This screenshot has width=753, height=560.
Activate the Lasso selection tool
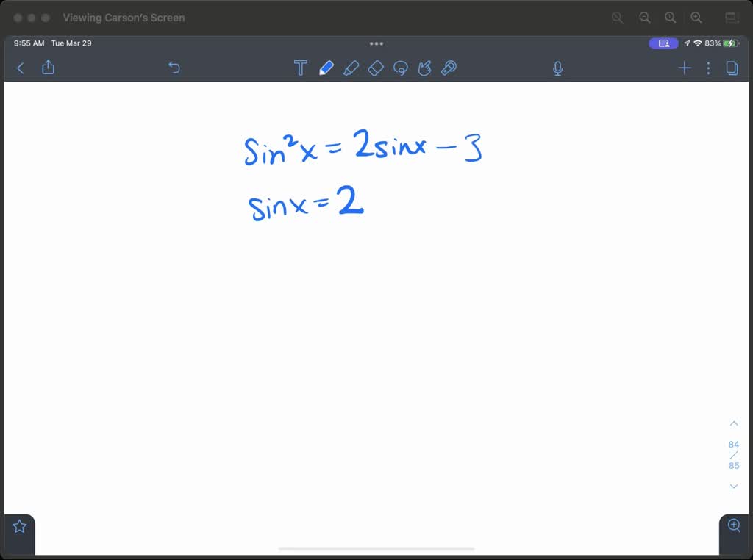click(x=400, y=68)
